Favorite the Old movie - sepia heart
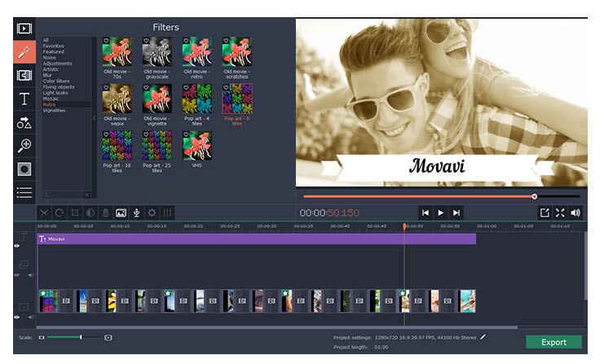The image size is (604, 364). coord(106,88)
